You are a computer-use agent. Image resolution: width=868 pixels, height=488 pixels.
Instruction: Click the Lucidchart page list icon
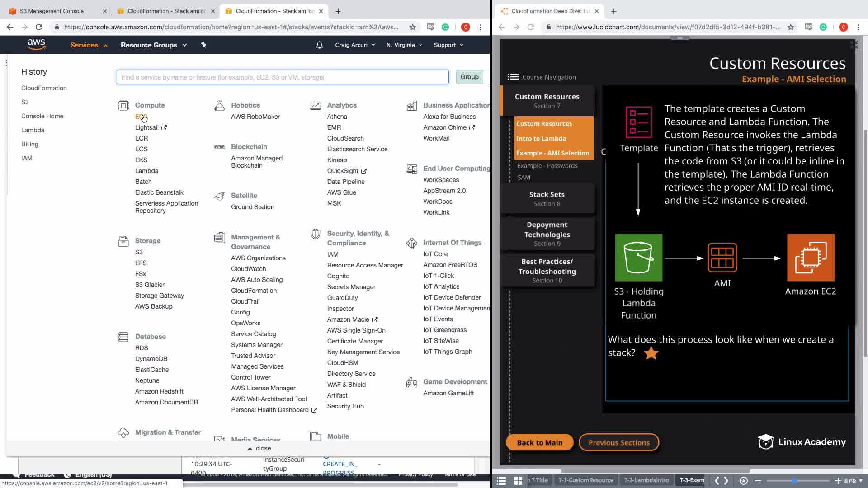coord(501,480)
